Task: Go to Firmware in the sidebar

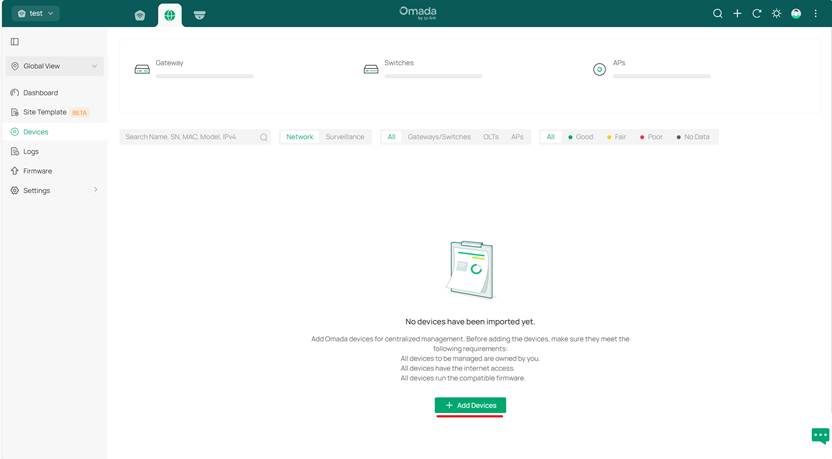Action: [x=37, y=171]
